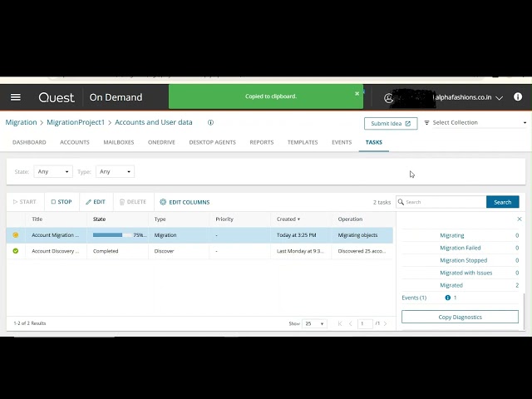Switch to the Reports tab
The width and height of the screenshot is (532, 399).
262,142
